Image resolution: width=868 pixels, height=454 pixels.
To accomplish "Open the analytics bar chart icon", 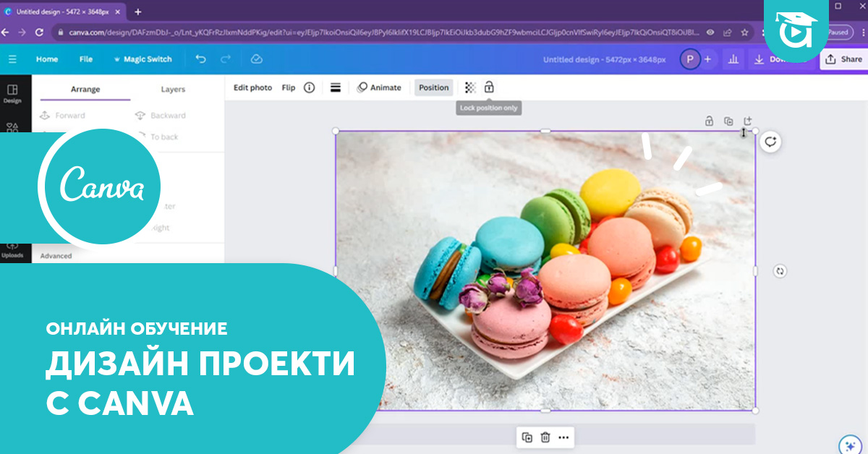I will tap(733, 59).
